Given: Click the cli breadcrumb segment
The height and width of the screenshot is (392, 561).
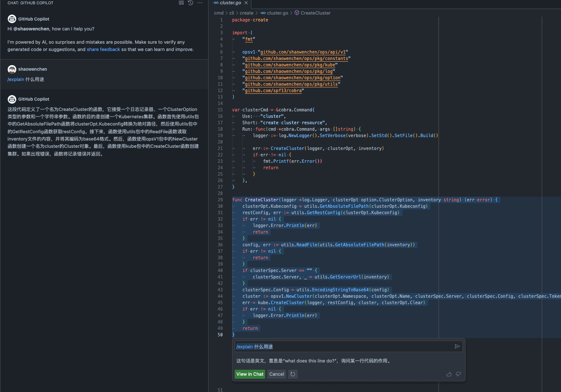Looking at the screenshot, I should pos(232,13).
